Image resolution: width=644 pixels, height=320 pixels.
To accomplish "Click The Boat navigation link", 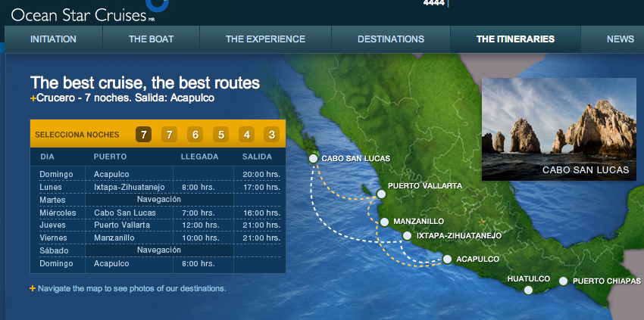I will tap(150, 39).
